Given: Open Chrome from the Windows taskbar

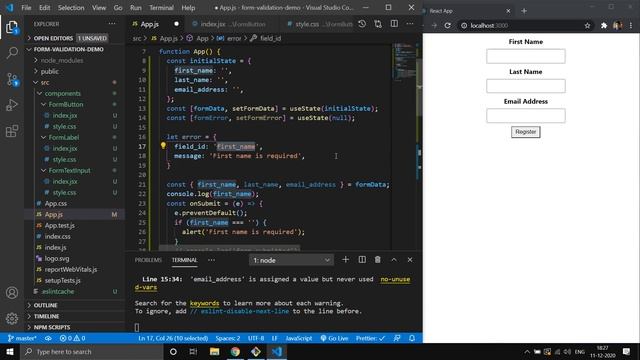Looking at the screenshot, I should coord(235,351).
